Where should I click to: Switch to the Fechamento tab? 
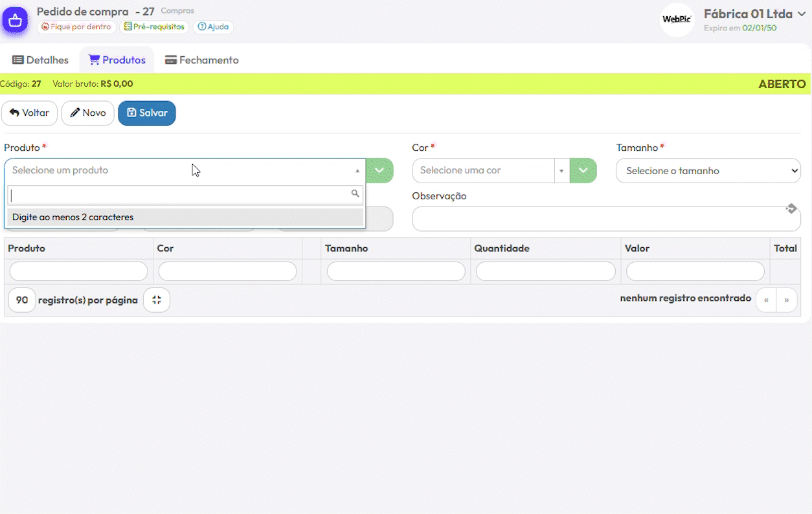[x=202, y=60]
